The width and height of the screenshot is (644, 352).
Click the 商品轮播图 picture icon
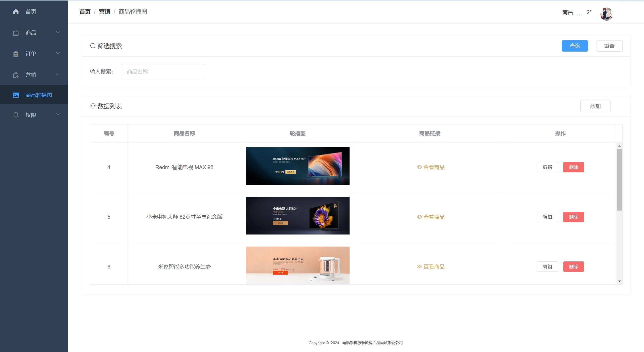pyautogui.click(x=16, y=95)
